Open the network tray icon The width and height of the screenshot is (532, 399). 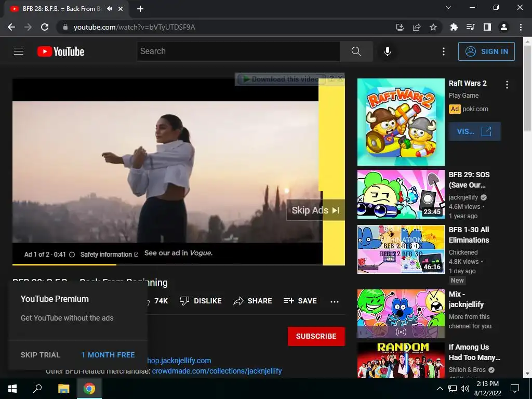click(x=453, y=389)
